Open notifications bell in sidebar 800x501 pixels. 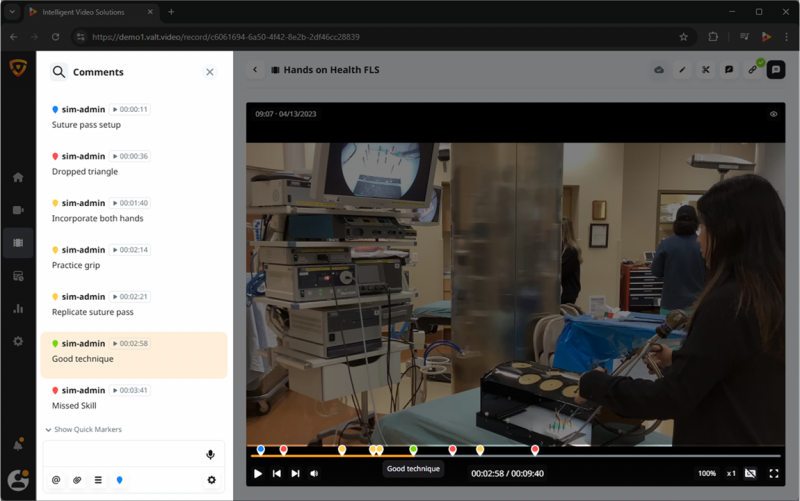(x=18, y=444)
